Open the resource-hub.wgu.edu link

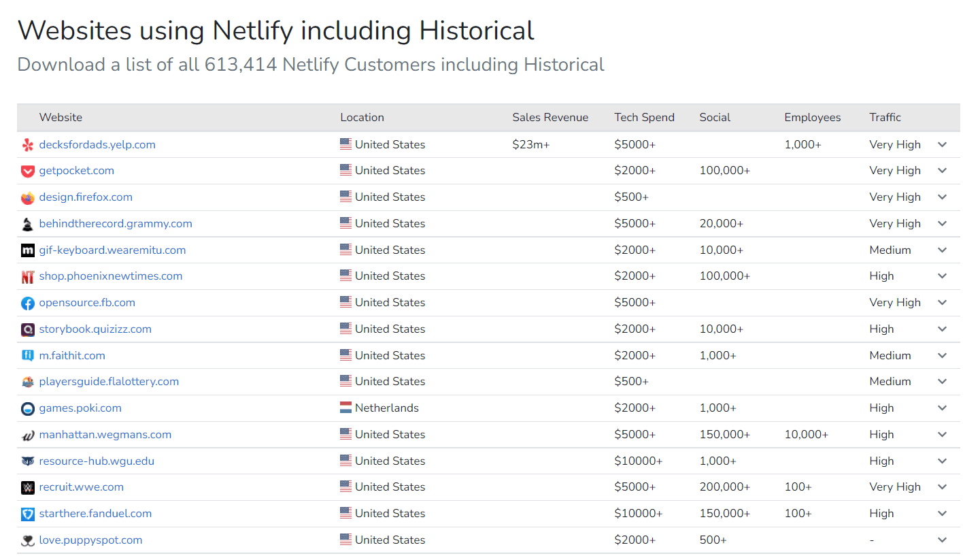(97, 461)
